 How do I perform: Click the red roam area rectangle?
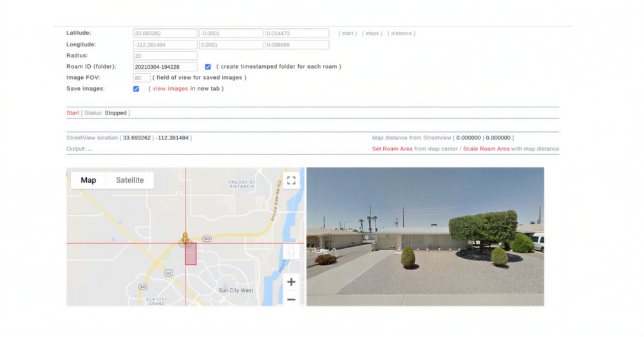pyautogui.click(x=191, y=254)
